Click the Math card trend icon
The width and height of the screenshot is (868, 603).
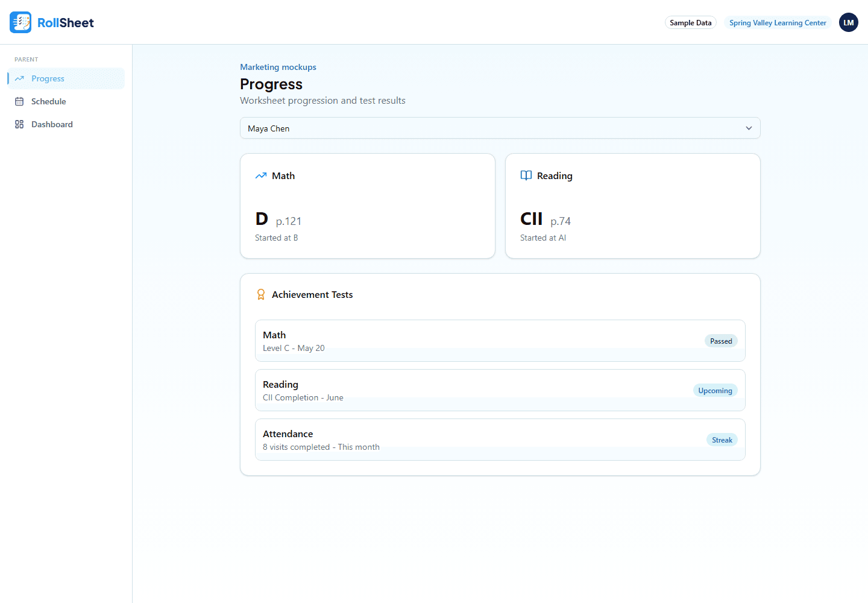pyautogui.click(x=261, y=175)
